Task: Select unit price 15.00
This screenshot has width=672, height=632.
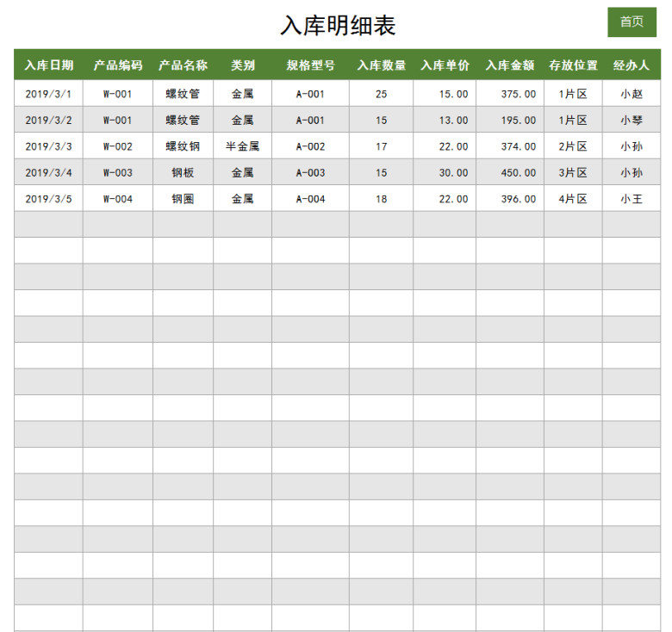Action: (445, 94)
